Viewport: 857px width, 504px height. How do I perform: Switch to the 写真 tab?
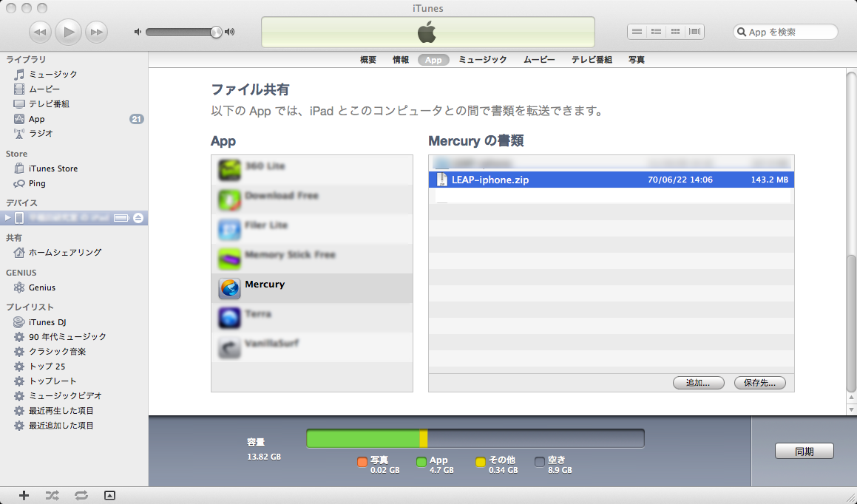(x=636, y=60)
